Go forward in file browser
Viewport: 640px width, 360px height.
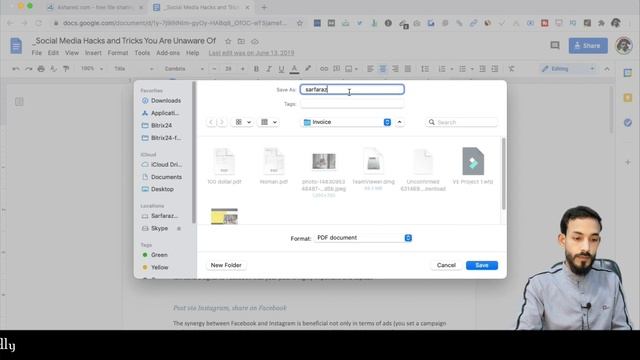click(x=222, y=122)
